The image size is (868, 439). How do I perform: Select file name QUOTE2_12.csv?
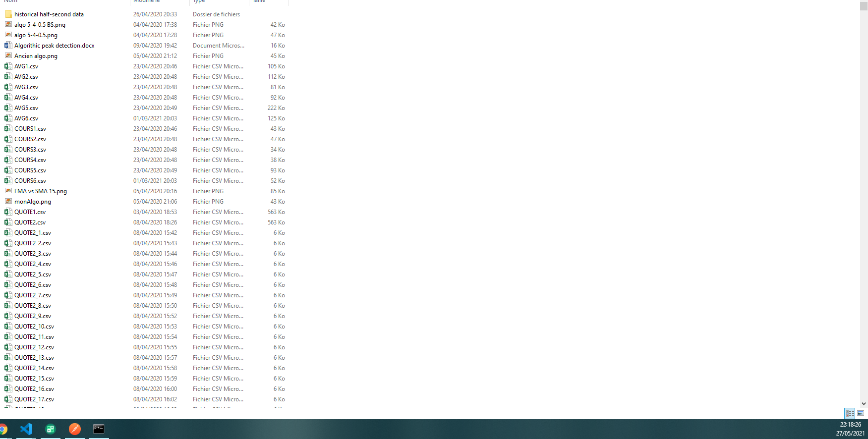[x=34, y=347]
